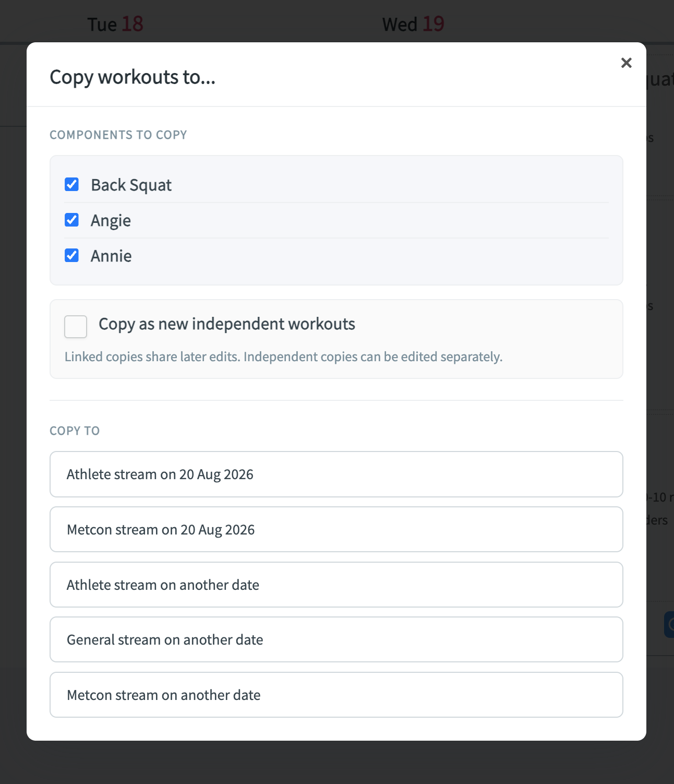The width and height of the screenshot is (674, 784).
Task: Click the blue button behind dialog's right edge
Action: point(669,624)
